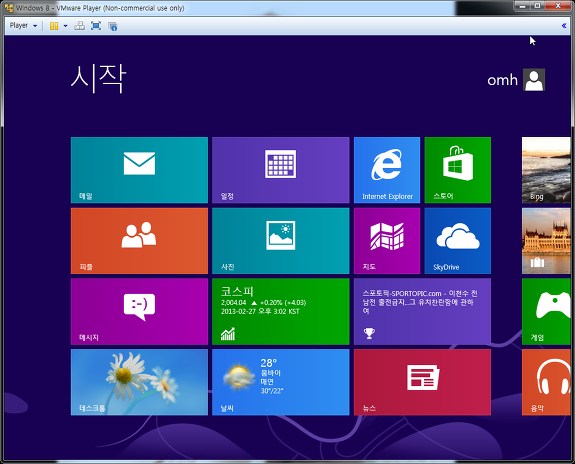Open the Calendar tile (일정)
This screenshot has width=575, height=464.
click(x=281, y=170)
